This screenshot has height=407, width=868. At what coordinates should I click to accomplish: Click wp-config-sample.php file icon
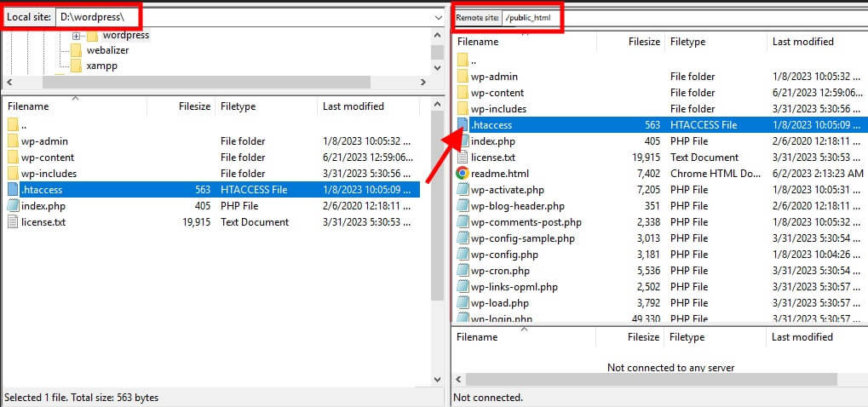tap(463, 238)
